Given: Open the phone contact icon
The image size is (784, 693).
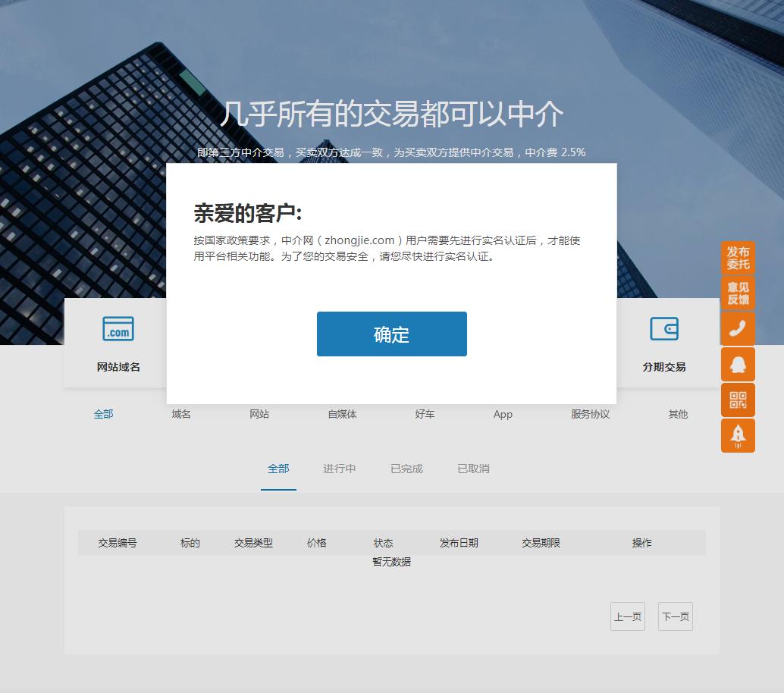Looking at the screenshot, I should (738, 328).
